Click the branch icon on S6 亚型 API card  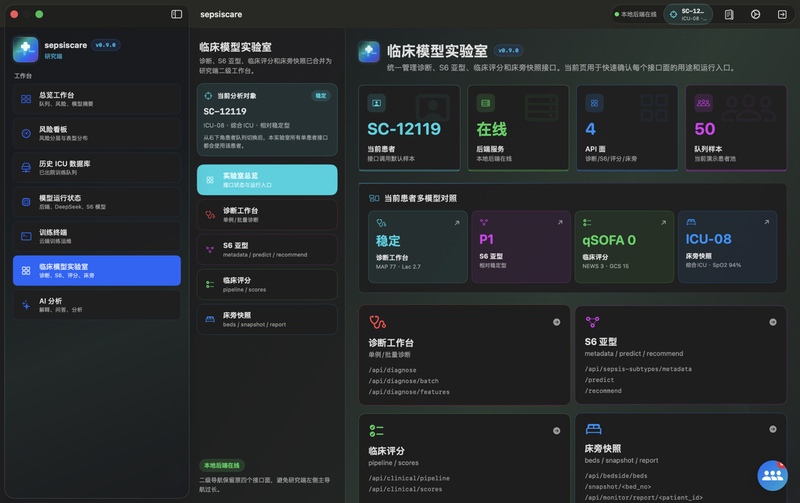tap(592, 322)
